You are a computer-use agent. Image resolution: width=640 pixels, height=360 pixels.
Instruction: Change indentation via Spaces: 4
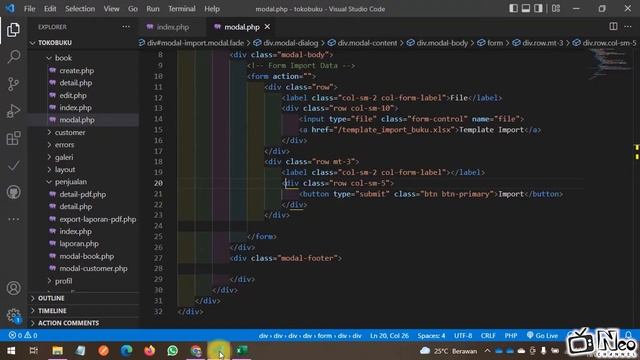[x=431, y=336]
